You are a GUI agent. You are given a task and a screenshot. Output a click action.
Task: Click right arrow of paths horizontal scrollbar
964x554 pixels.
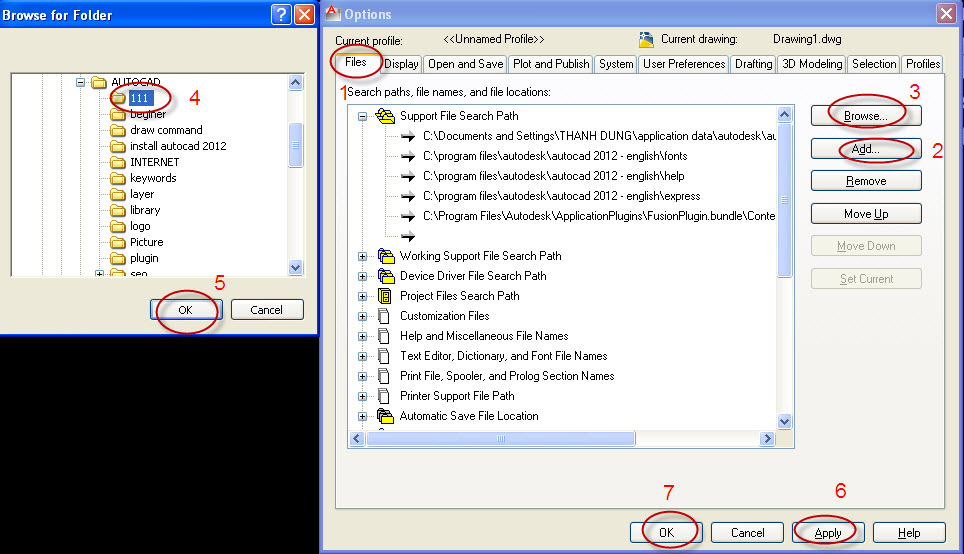767,438
